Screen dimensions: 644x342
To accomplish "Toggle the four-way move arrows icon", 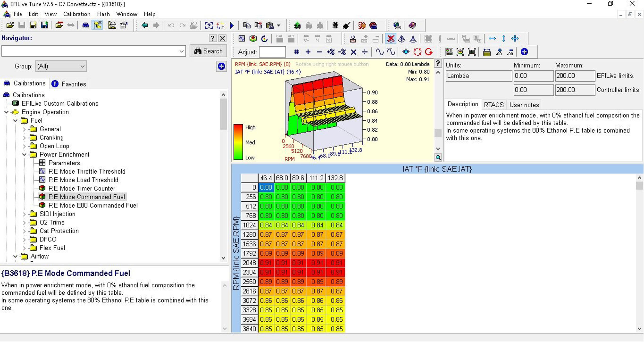I will click(x=515, y=39).
